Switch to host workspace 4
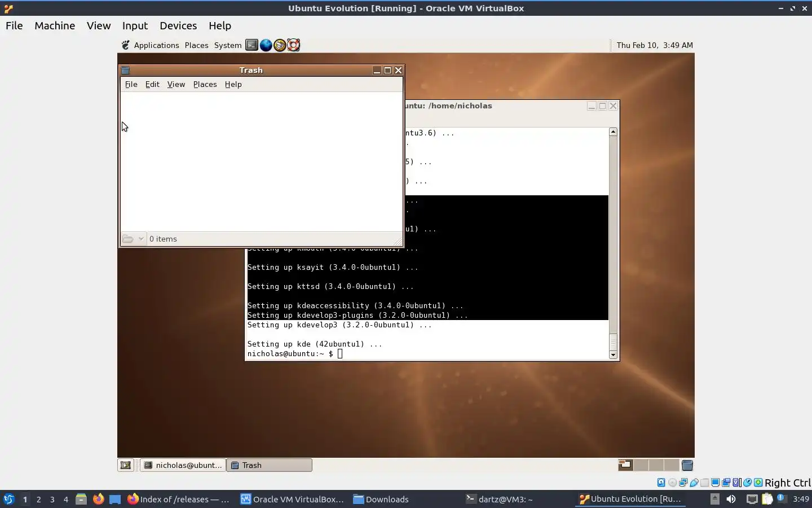Viewport: 812px width, 508px height. (65, 500)
